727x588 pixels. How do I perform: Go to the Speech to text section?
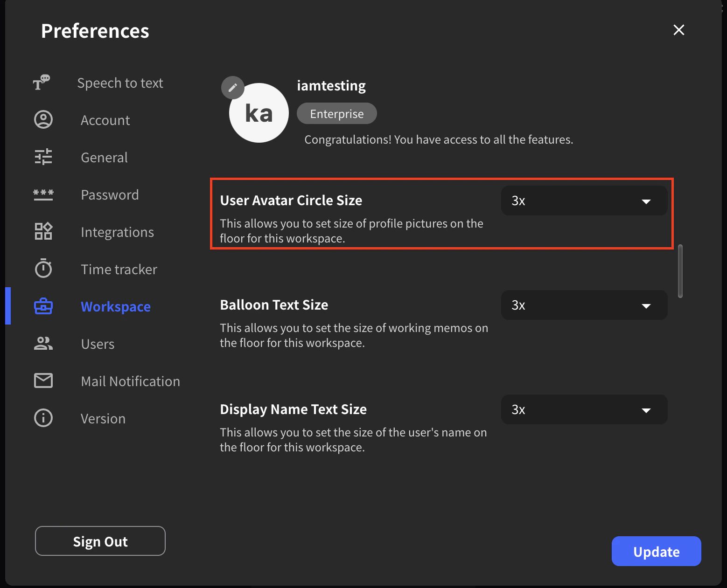pyautogui.click(x=120, y=83)
